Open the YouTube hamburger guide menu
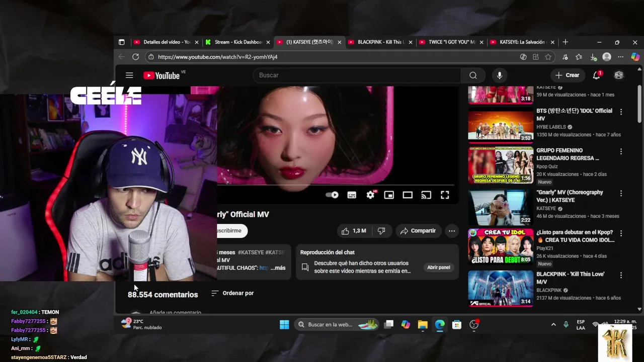Viewport: 644px width, 362px height. point(129,75)
